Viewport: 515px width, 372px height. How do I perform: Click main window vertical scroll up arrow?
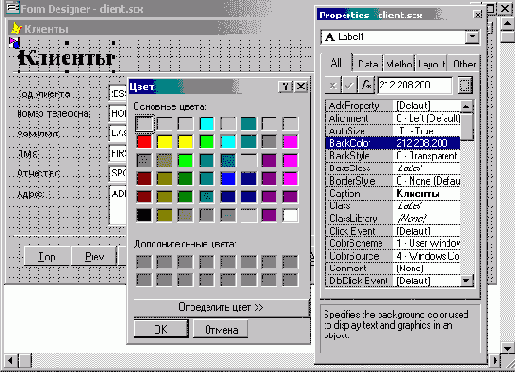pyautogui.click(x=507, y=24)
